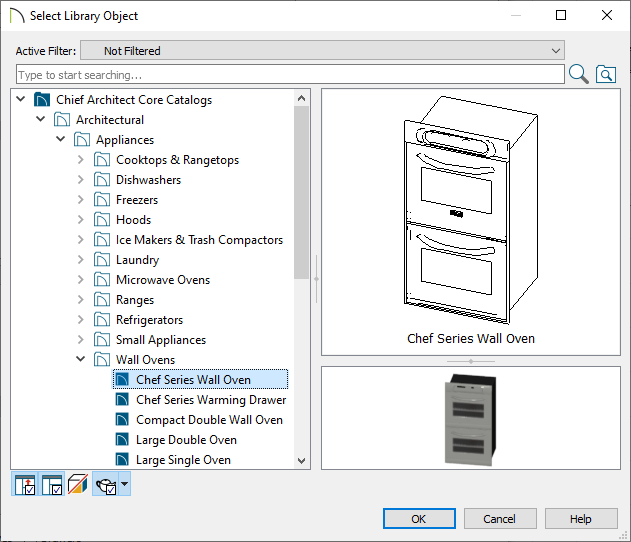This screenshot has height=542, width=631.
Task: Collapse the Architectural folder
Action: [x=41, y=119]
